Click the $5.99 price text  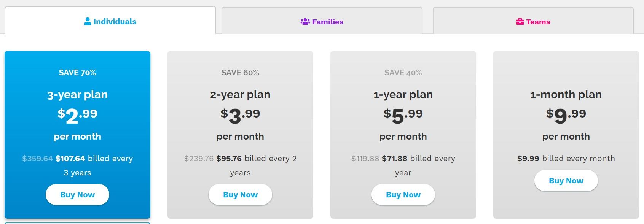tap(403, 115)
